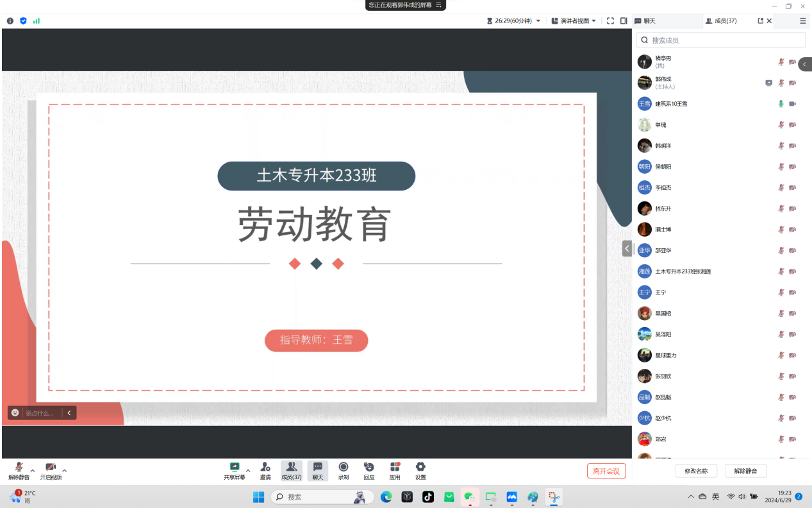Pop out the members panel

(x=760, y=21)
